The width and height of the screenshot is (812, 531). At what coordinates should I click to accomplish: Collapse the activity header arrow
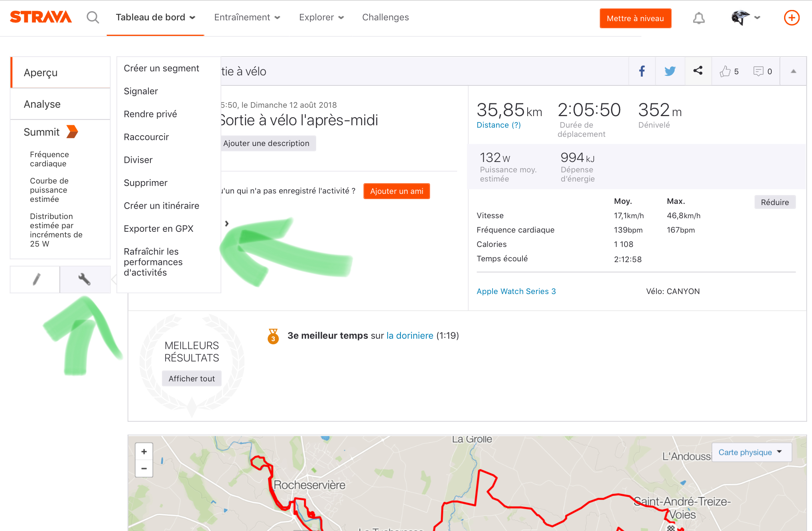pos(793,71)
